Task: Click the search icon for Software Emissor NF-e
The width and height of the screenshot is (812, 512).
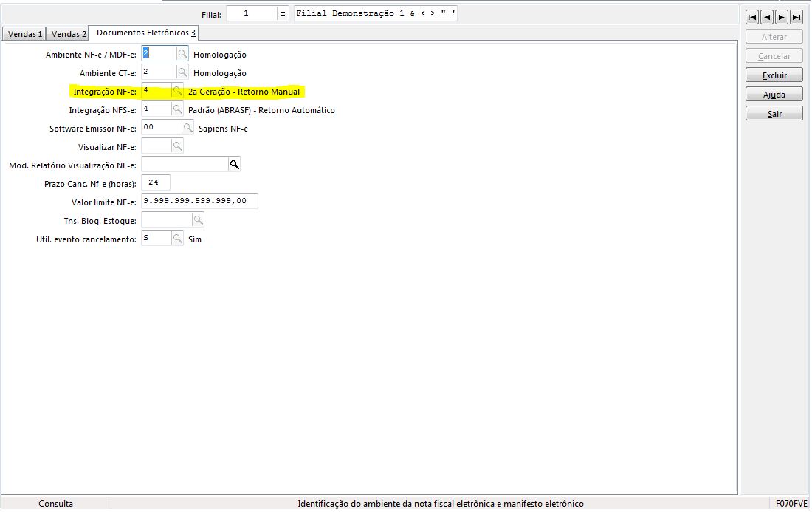Action: click(188, 128)
